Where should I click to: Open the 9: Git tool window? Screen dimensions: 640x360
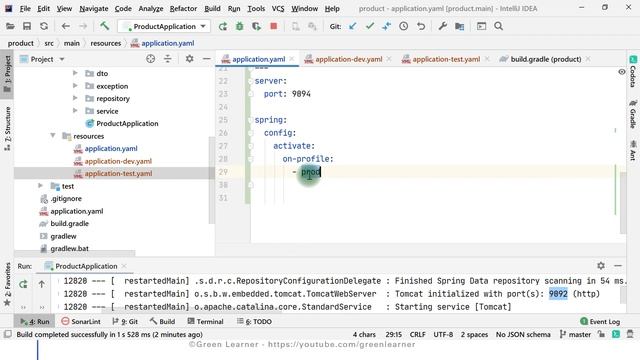pyautogui.click(x=125, y=322)
